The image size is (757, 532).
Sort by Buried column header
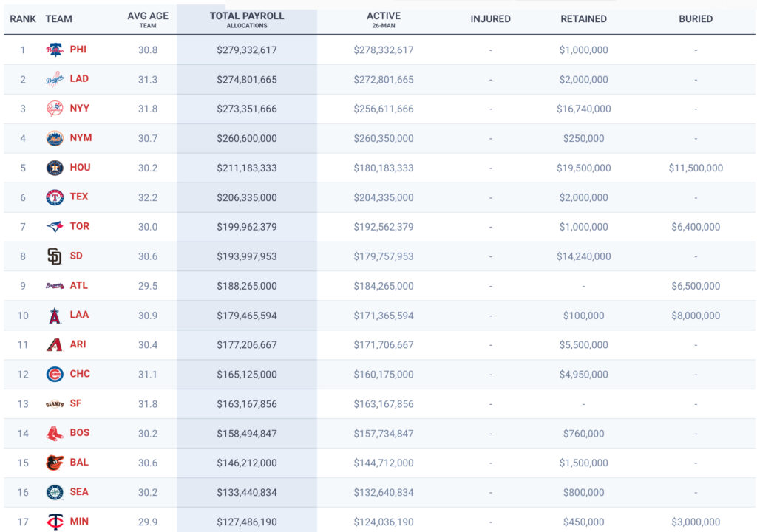(695, 18)
